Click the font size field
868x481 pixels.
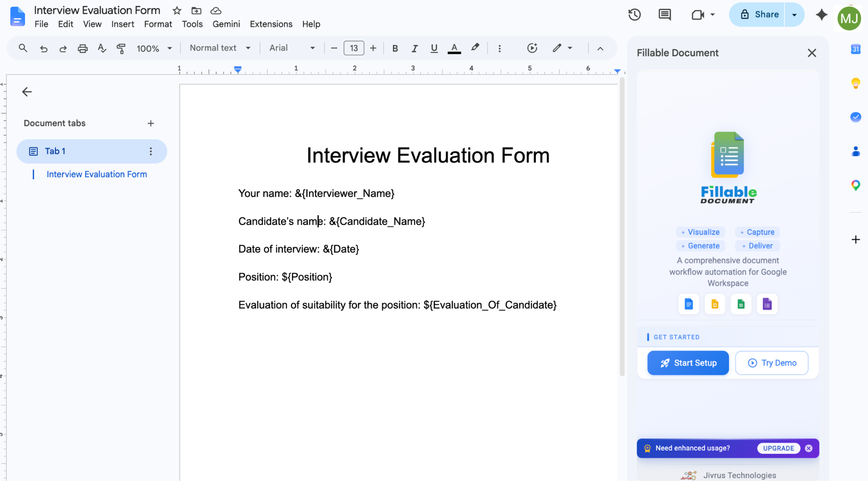(x=353, y=48)
